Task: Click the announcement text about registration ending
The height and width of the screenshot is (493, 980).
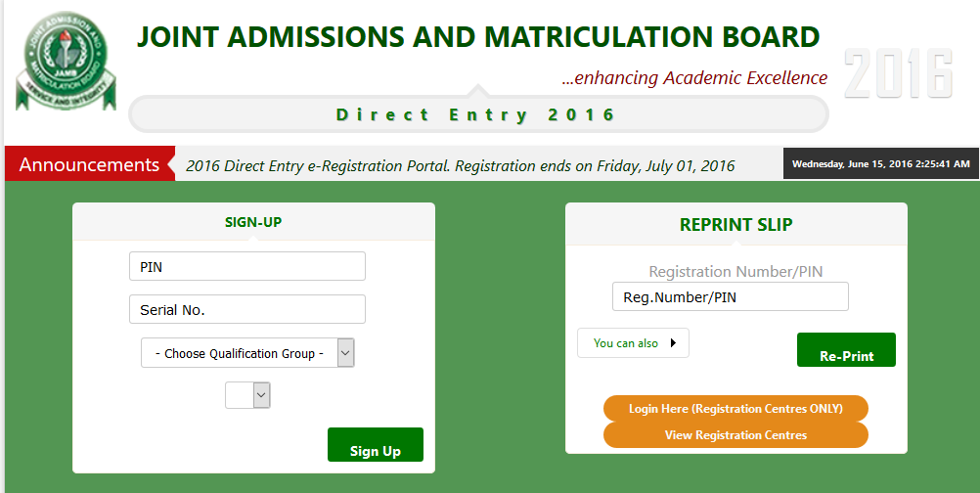Action: pos(461,166)
